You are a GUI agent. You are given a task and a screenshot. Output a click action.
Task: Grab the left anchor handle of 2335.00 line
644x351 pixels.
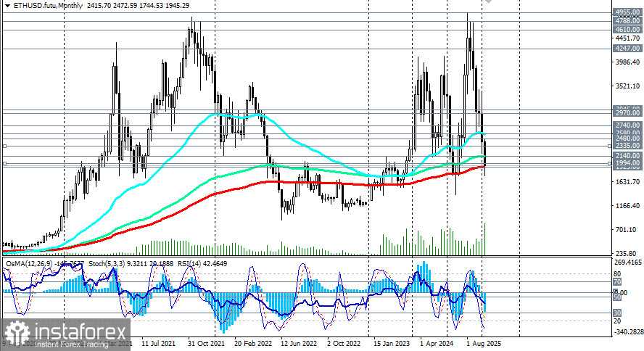coord(4,146)
